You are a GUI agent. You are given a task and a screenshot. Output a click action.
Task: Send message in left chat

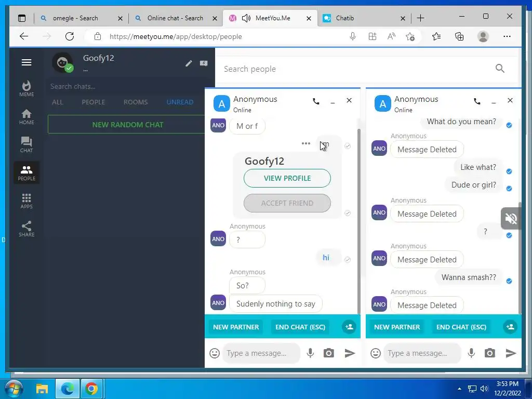(350, 353)
